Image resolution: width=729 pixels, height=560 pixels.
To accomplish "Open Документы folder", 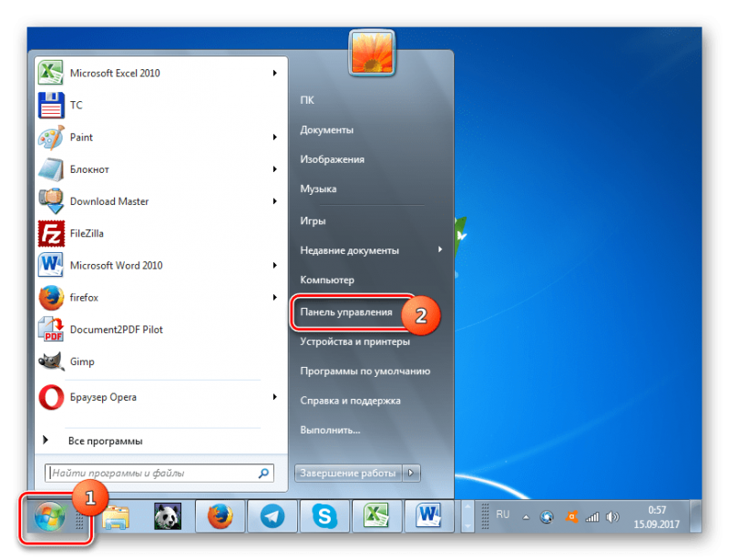I will (326, 129).
